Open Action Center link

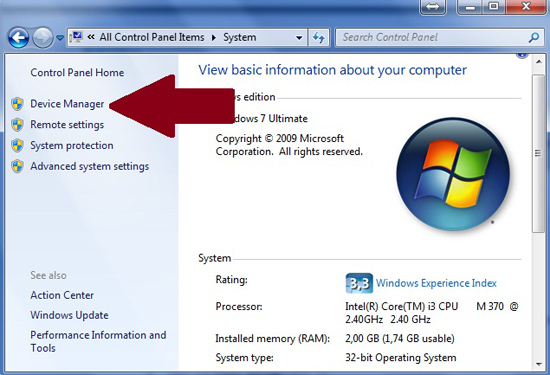62,295
